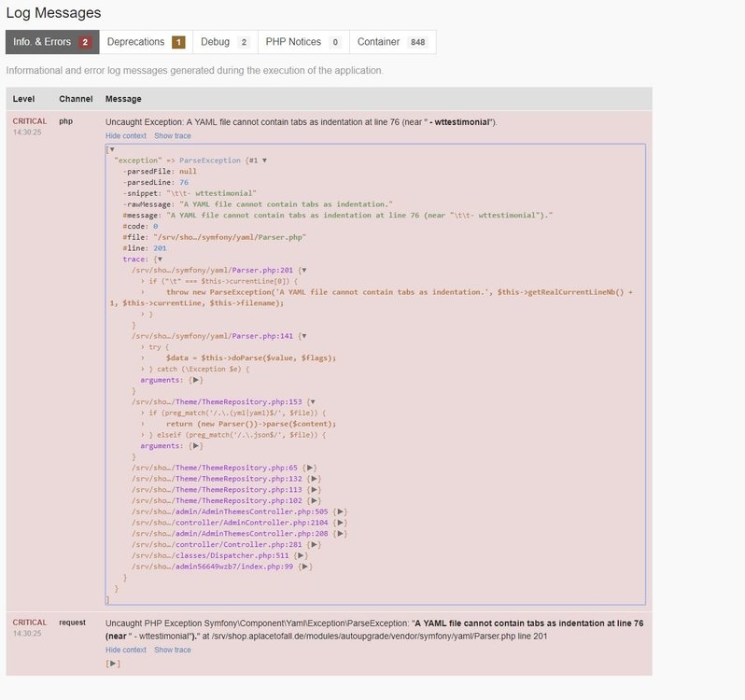
Task: Click the CRITICAL label in the request row
Action: [30, 623]
